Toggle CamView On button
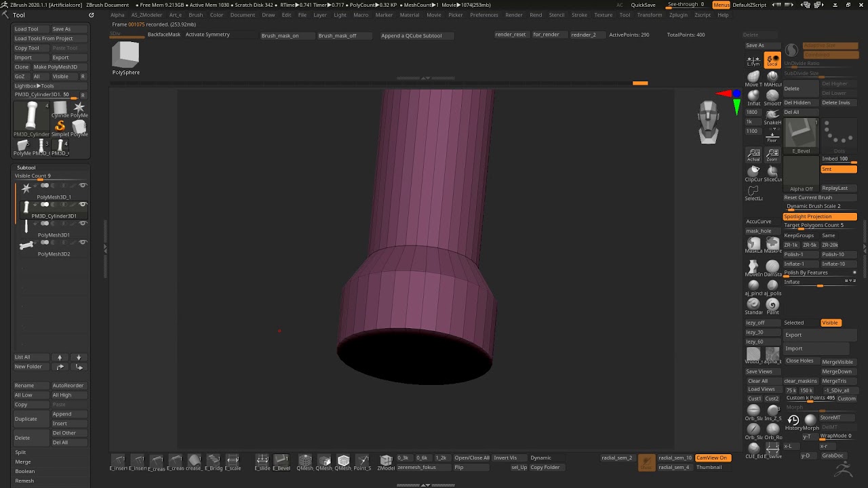 (713, 457)
